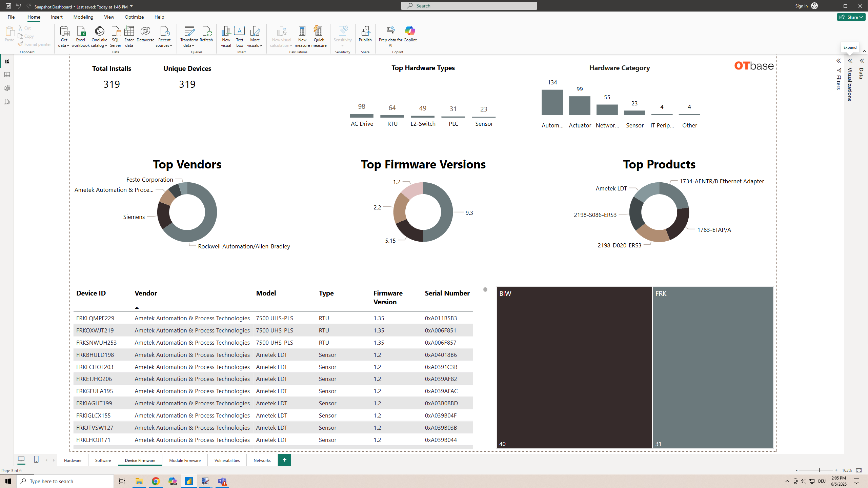Screen dimensions: 868x488
Task: Fit report page to window icon
Action: point(859,470)
